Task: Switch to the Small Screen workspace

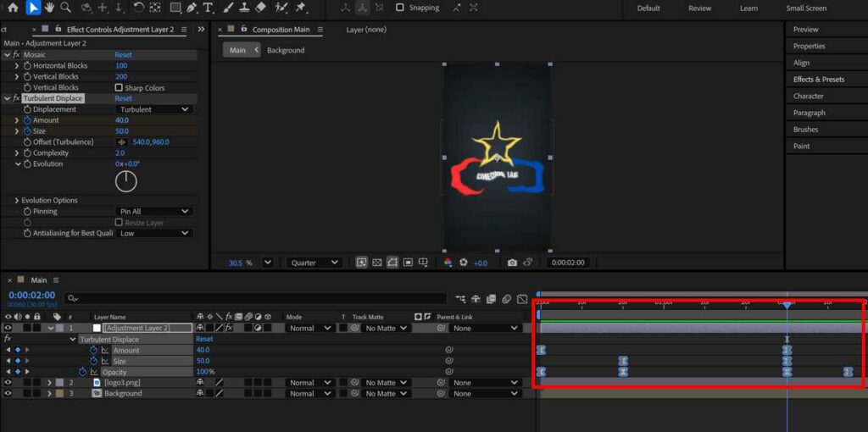Action: coord(806,8)
